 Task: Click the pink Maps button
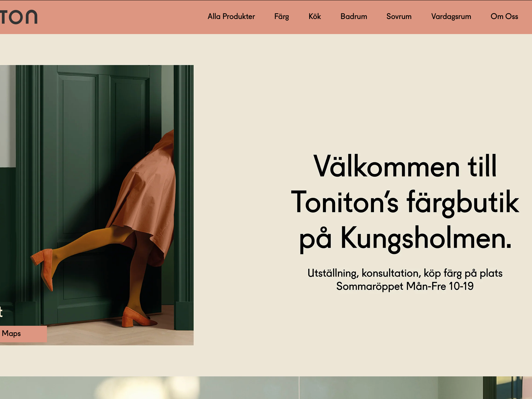23,334
